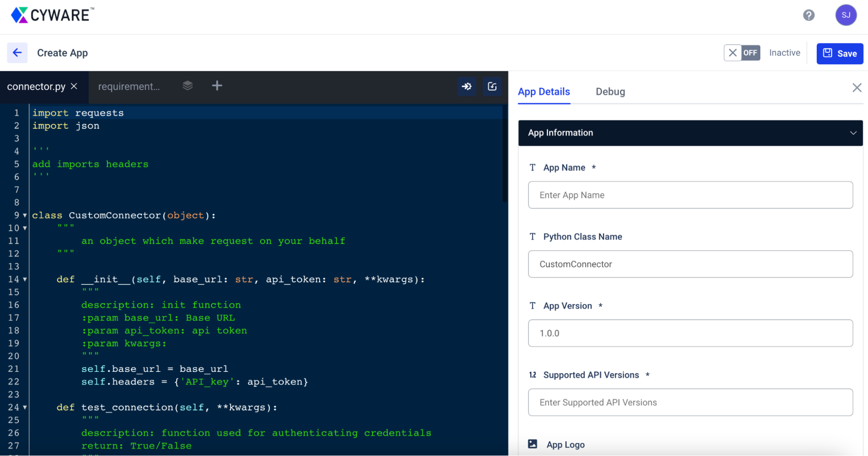Click the import arrow icon in editor toolbar
This screenshot has width=868, height=456.
click(x=467, y=86)
